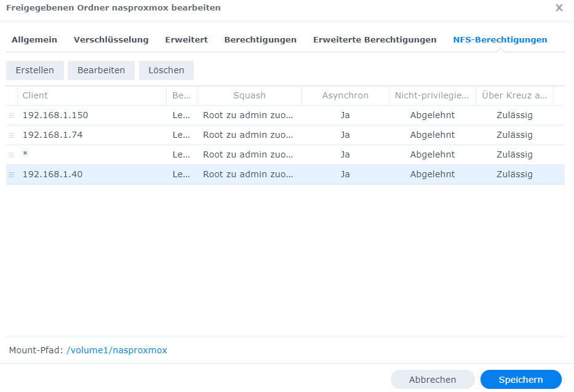This screenshot has width=574, height=392.
Task: Click Zulässig in the 192.168.1.74 row
Action: (514, 135)
